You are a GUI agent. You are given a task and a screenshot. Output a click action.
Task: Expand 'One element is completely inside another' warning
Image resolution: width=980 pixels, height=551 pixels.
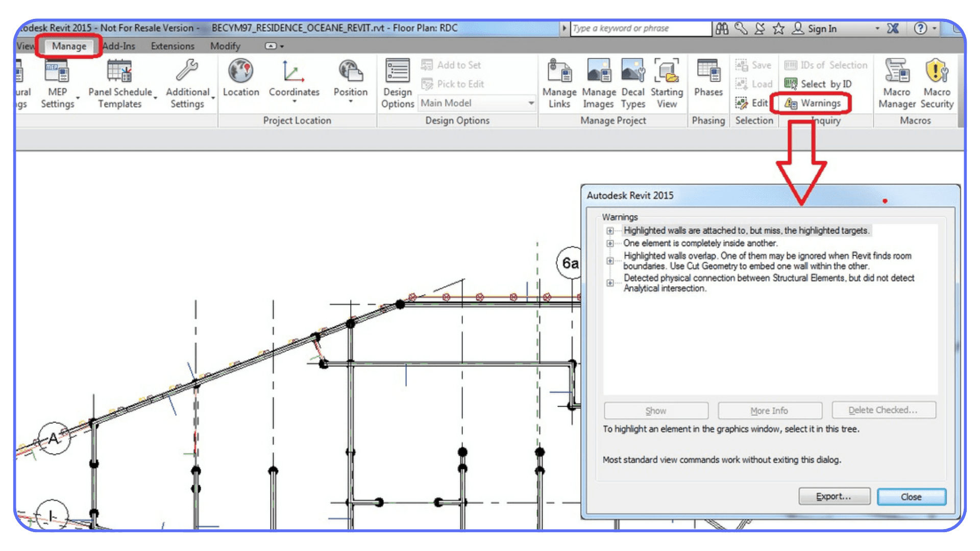(x=609, y=243)
